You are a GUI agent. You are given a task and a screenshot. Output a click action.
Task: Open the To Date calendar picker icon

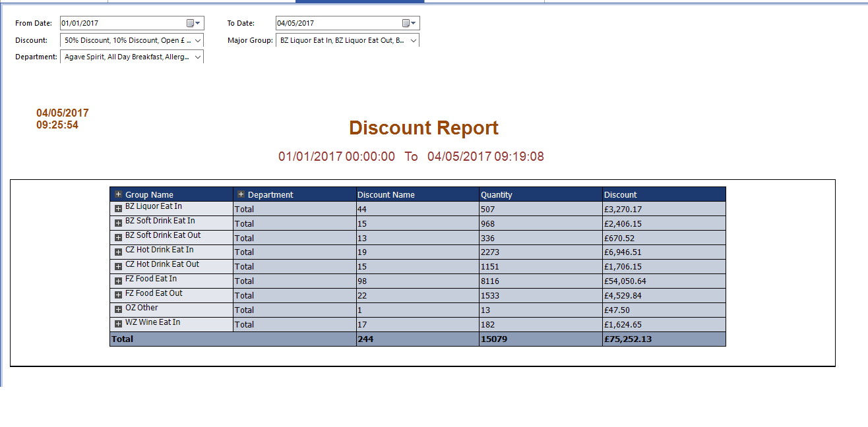[x=409, y=23]
